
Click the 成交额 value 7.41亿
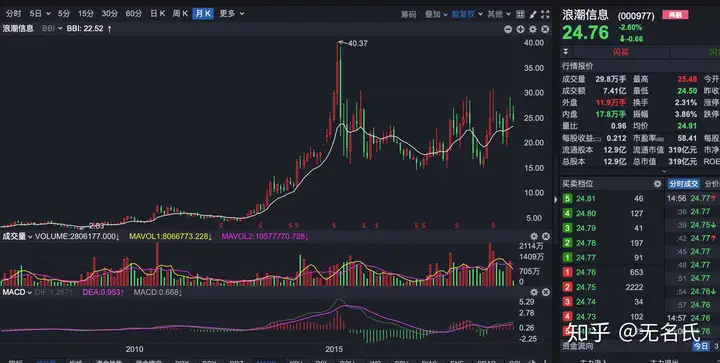tap(614, 91)
